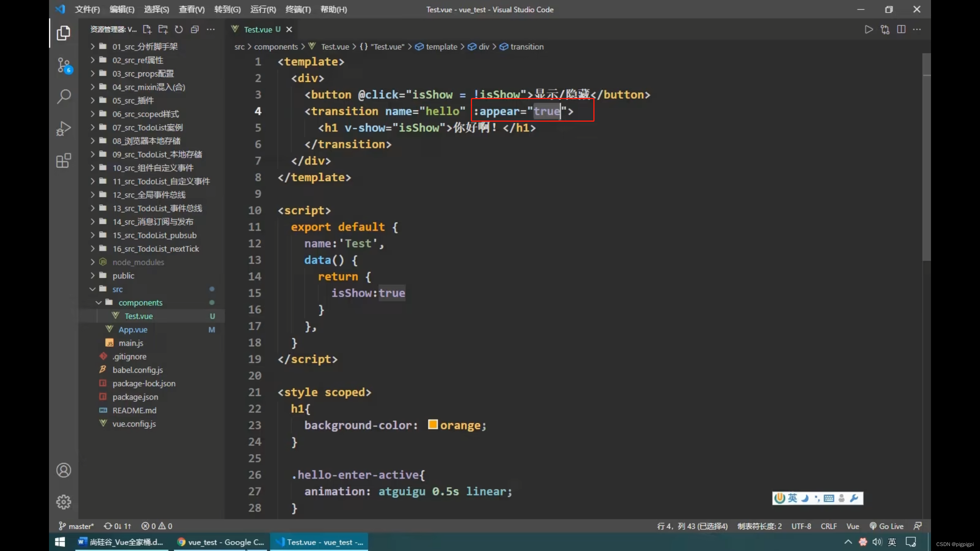Change encoding via UTF-8 status item
The image size is (980, 551).
(x=801, y=526)
